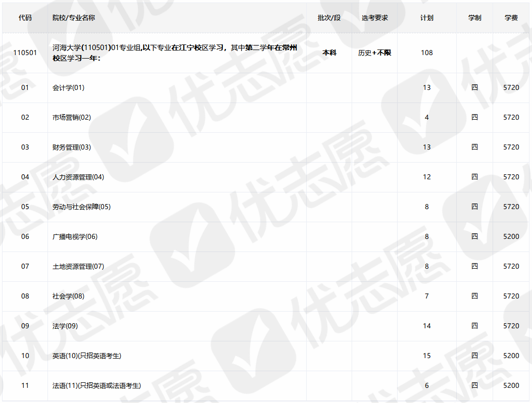This screenshot has width=532, height=403.
Task: Open the 河海大学(110501) major group description
Action: pos(174,53)
